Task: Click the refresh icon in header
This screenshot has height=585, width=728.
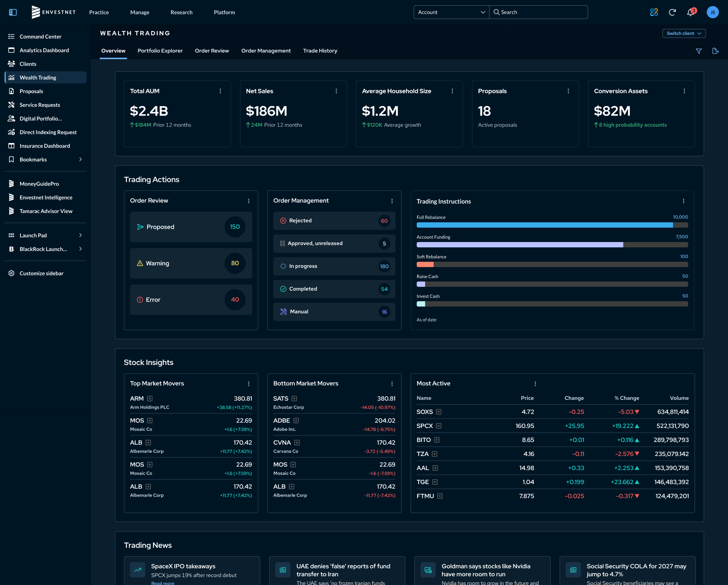Action: [x=672, y=12]
